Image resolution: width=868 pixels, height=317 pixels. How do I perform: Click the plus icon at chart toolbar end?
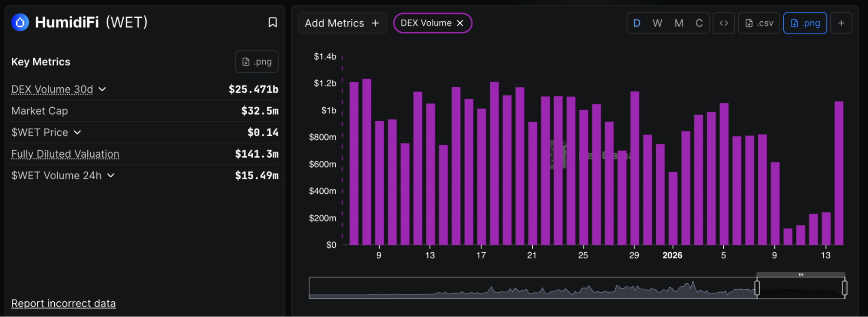[841, 23]
